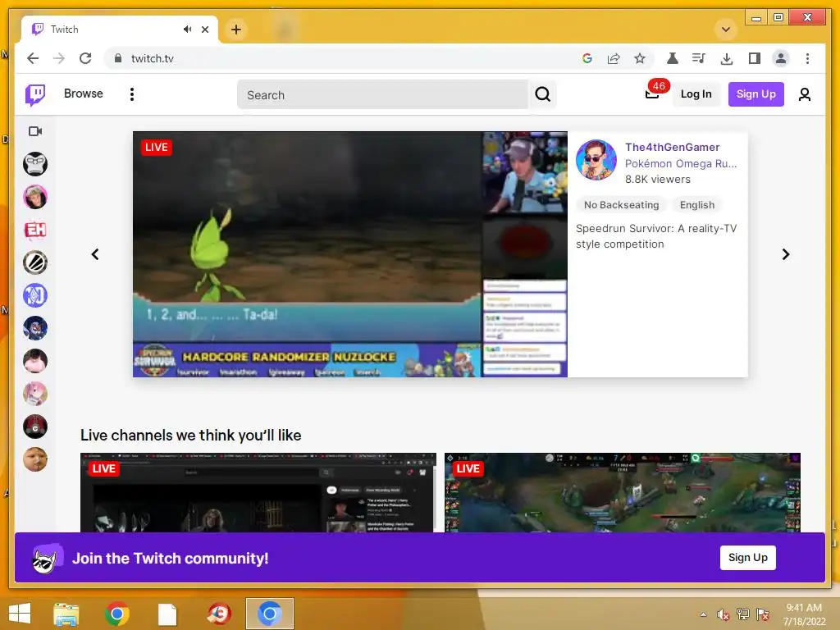
Task: Open the Windows Start button
Action: coord(20,614)
